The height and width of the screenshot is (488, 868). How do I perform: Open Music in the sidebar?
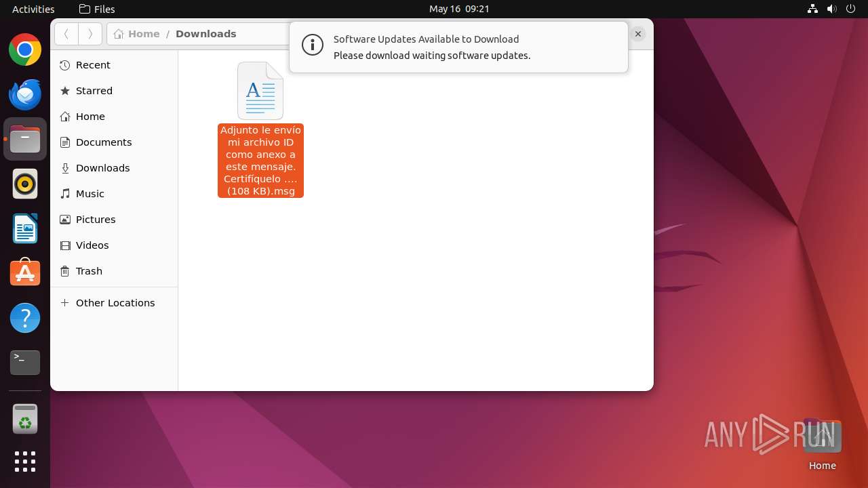(114, 194)
